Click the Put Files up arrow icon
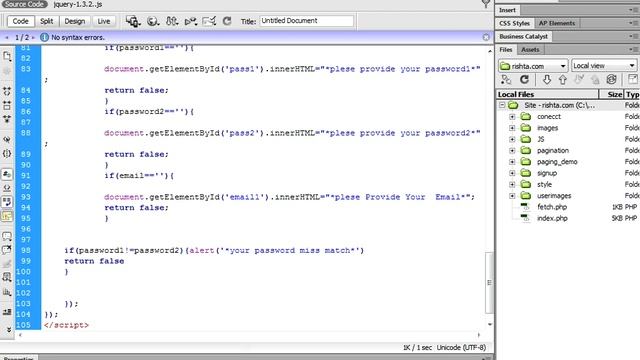The image size is (640, 360). [563, 80]
